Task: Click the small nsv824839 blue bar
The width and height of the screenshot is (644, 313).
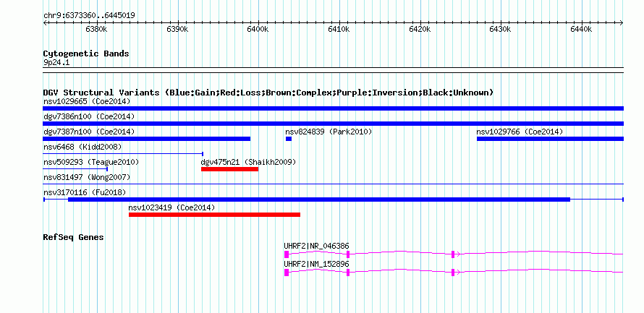Action: [x=289, y=139]
